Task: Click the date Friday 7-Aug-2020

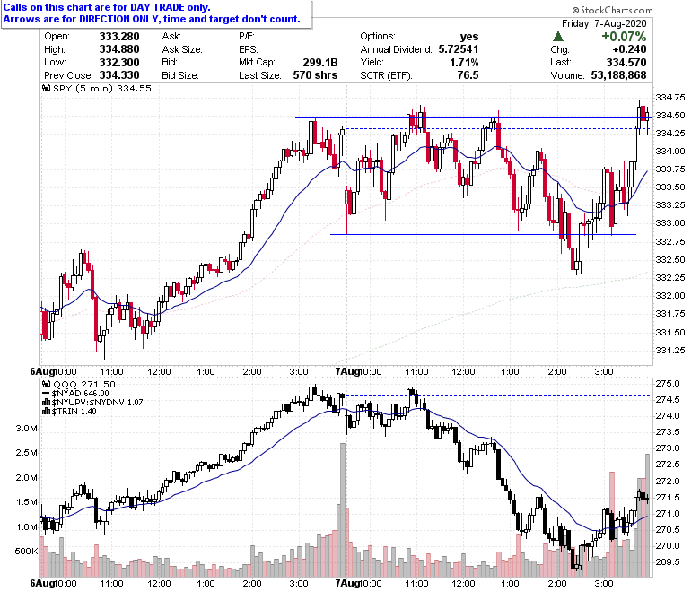Action: [604, 23]
